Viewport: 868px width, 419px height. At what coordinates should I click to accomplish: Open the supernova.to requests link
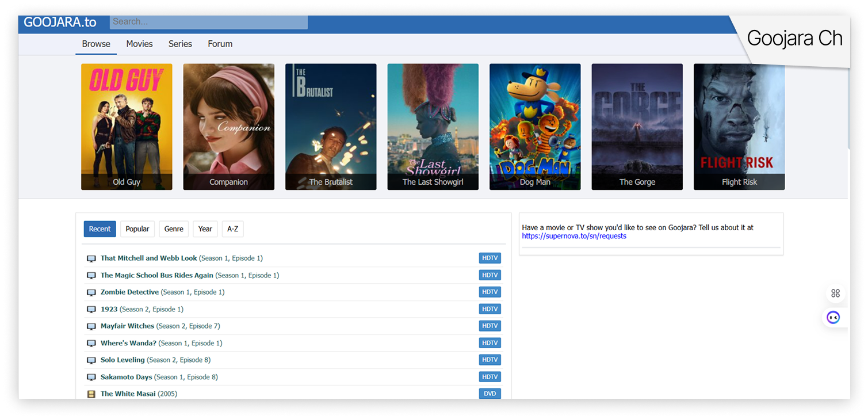tap(574, 236)
